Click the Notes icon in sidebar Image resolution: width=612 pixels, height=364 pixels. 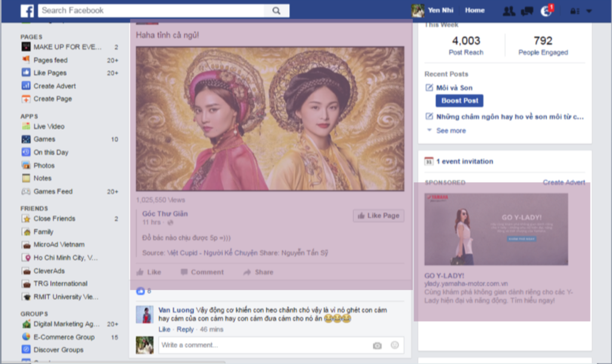pos(26,178)
